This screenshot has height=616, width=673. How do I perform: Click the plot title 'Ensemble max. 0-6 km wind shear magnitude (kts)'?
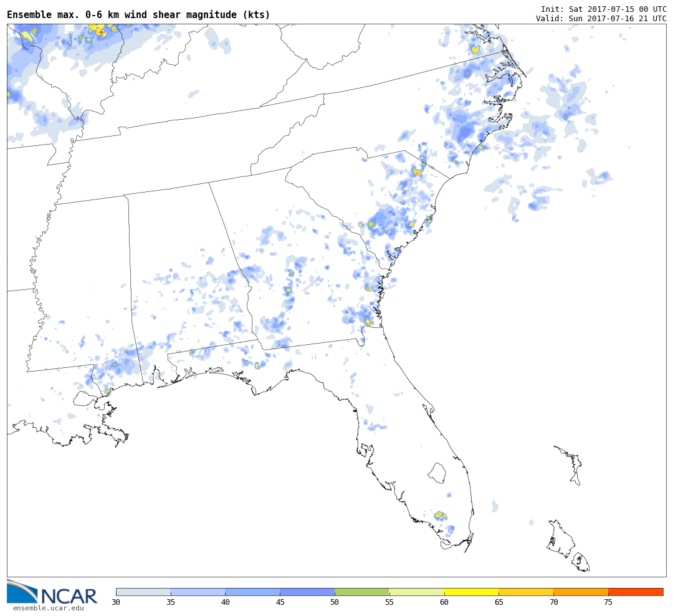pyautogui.click(x=138, y=14)
